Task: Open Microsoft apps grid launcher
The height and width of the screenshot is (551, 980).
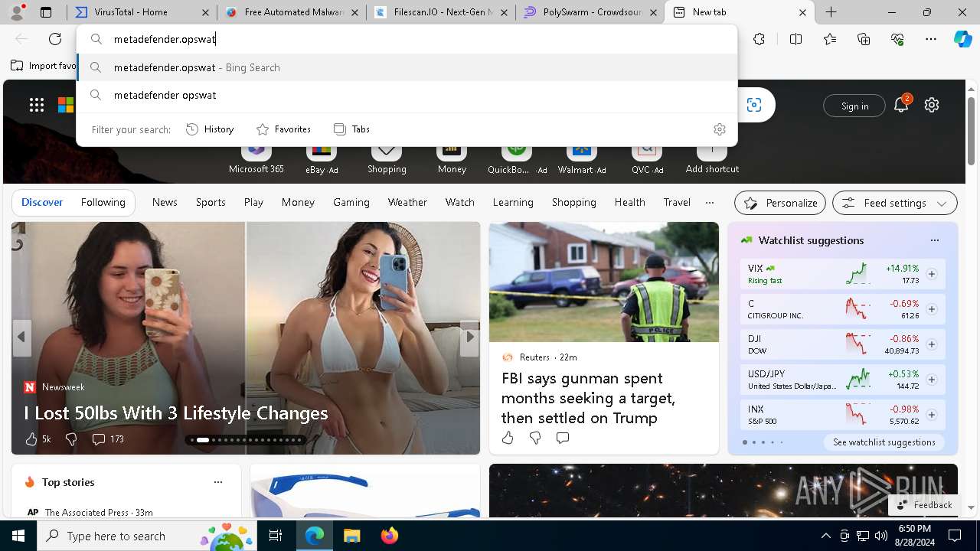Action: (x=37, y=105)
